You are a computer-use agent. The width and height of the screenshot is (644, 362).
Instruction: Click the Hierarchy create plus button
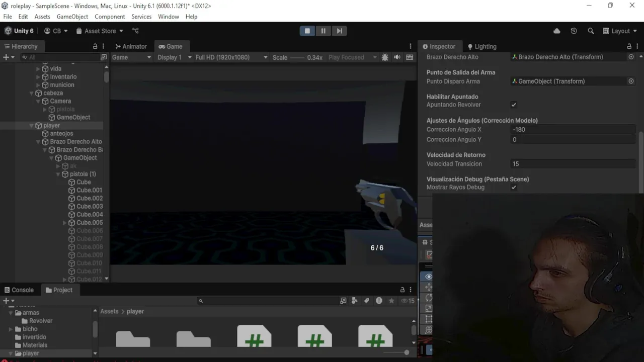[8, 57]
